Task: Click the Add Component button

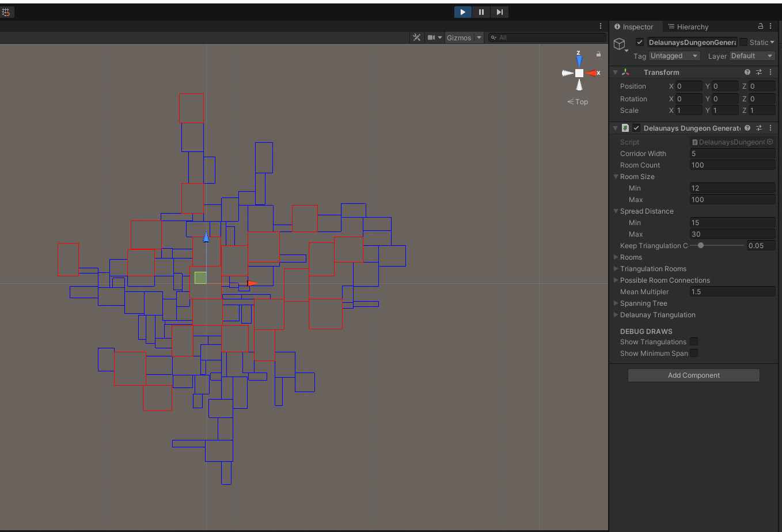Action: [x=693, y=375]
